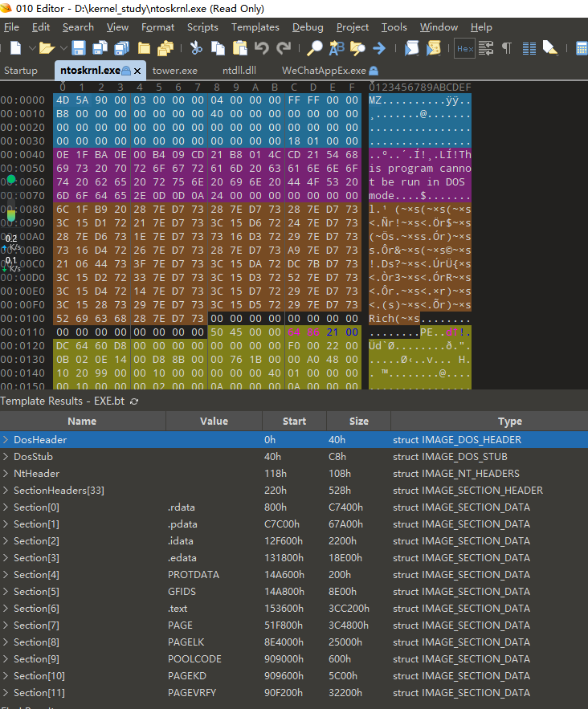Click the line width settings icon
Screen dimensions: 588x709
(486, 48)
